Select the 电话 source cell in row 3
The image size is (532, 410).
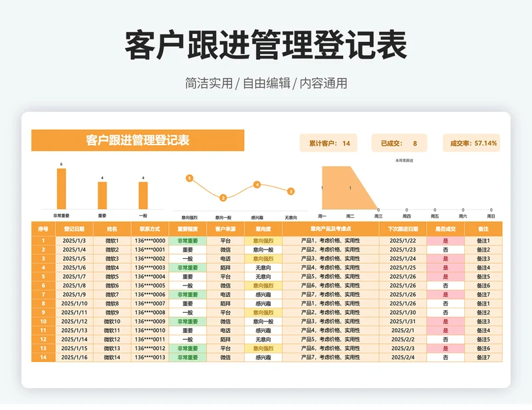[225, 258]
